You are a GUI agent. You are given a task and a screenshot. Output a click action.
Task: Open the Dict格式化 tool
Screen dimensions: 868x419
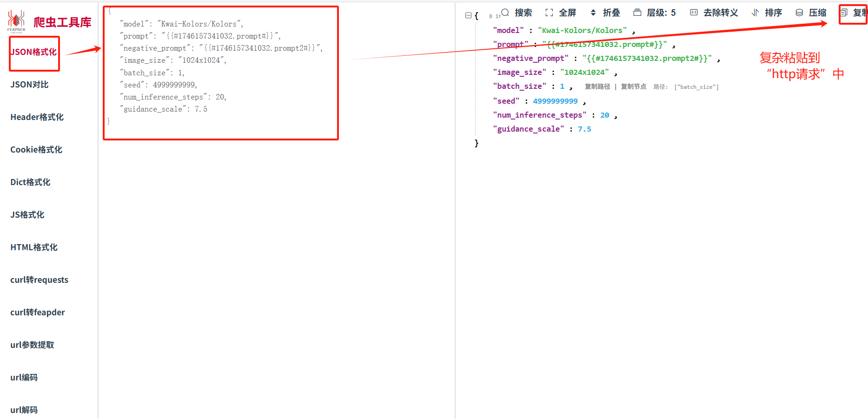tap(30, 182)
